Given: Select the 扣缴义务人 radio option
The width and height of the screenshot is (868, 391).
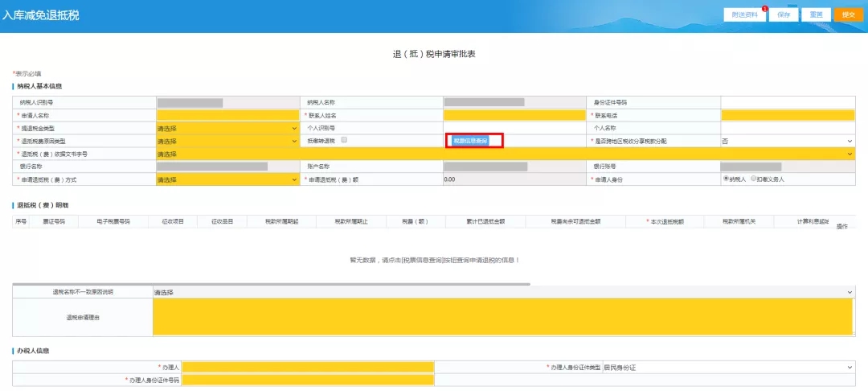Looking at the screenshot, I should [753, 179].
